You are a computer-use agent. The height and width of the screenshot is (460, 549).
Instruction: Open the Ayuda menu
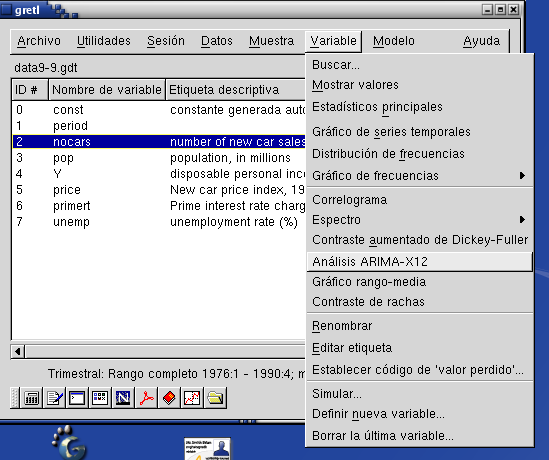coord(481,41)
